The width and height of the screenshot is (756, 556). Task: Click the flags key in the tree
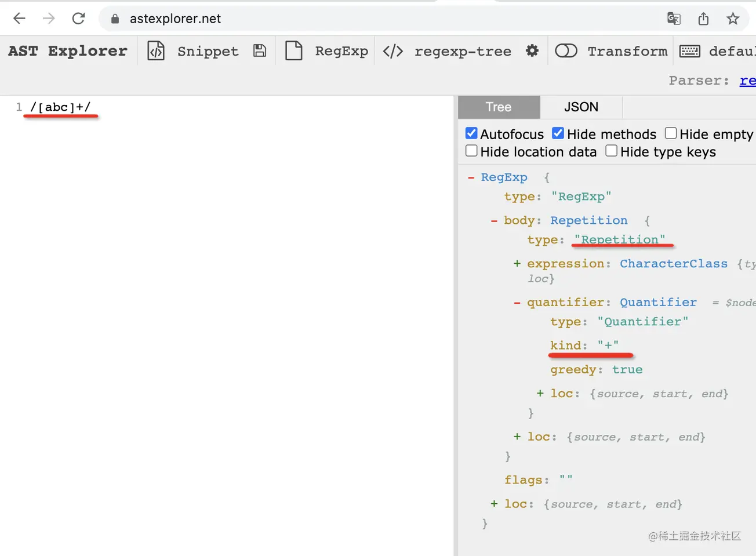(523, 480)
